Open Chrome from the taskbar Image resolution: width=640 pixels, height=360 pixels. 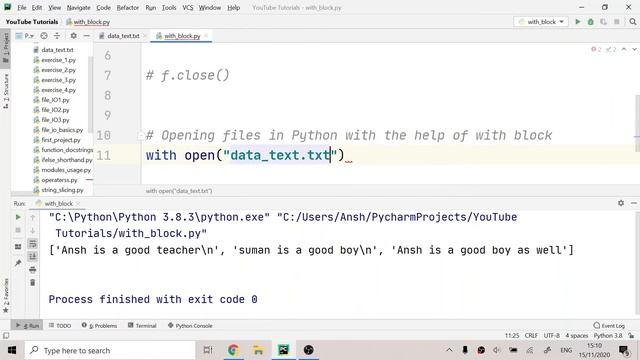point(233,350)
